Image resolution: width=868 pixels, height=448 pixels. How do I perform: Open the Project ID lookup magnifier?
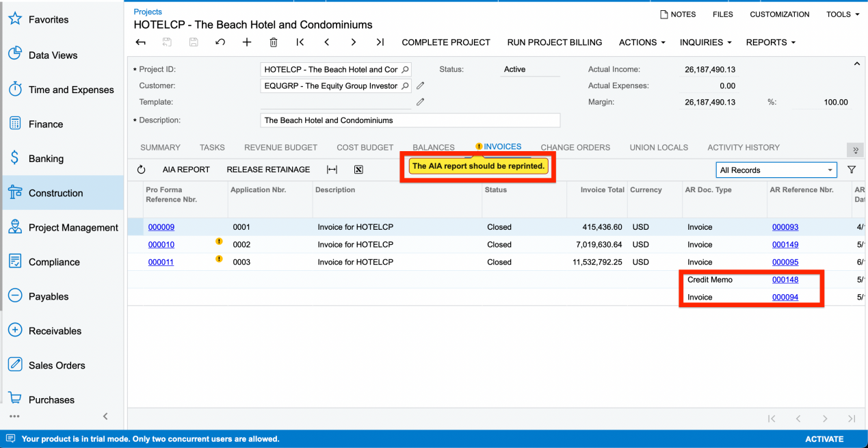[x=405, y=70]
